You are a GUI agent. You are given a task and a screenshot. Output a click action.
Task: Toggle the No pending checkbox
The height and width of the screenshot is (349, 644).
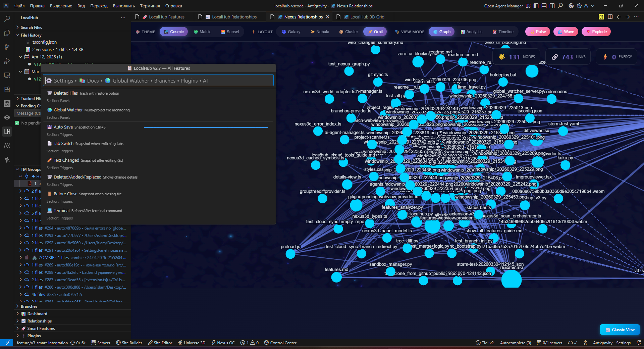click(x=17, y=123)
